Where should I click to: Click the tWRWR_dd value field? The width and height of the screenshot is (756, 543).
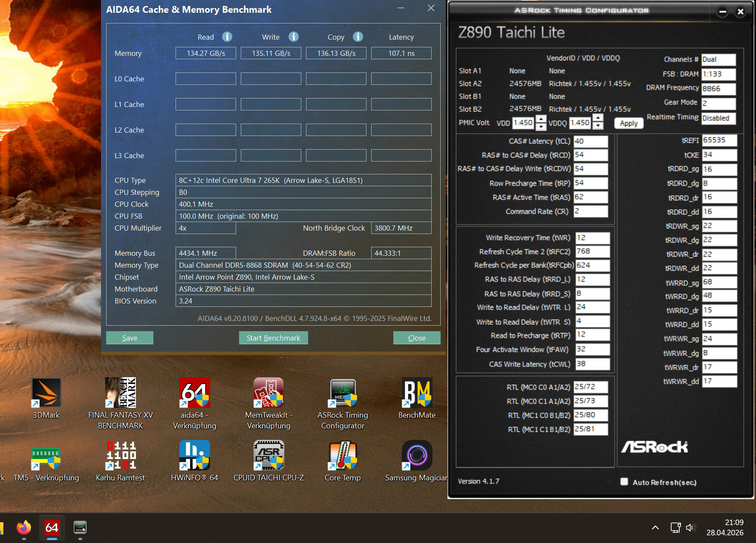(719, 381)
